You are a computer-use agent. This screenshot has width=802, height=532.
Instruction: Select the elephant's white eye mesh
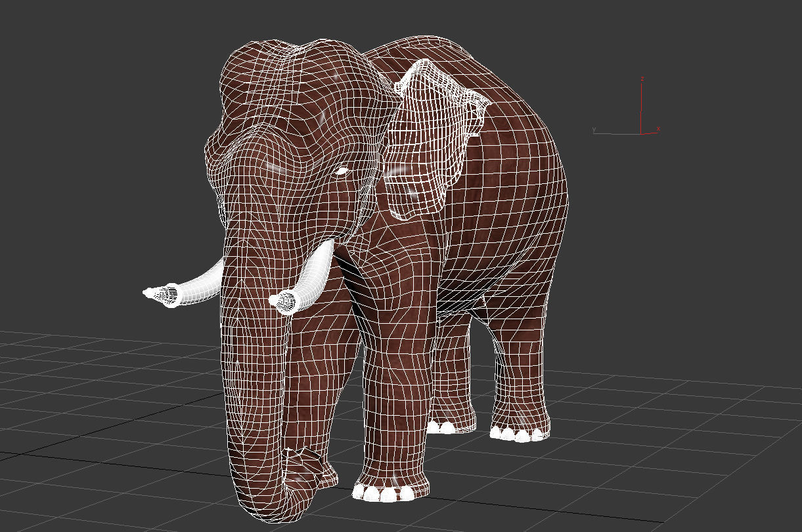pyautogui.click(x=342, y=171)
